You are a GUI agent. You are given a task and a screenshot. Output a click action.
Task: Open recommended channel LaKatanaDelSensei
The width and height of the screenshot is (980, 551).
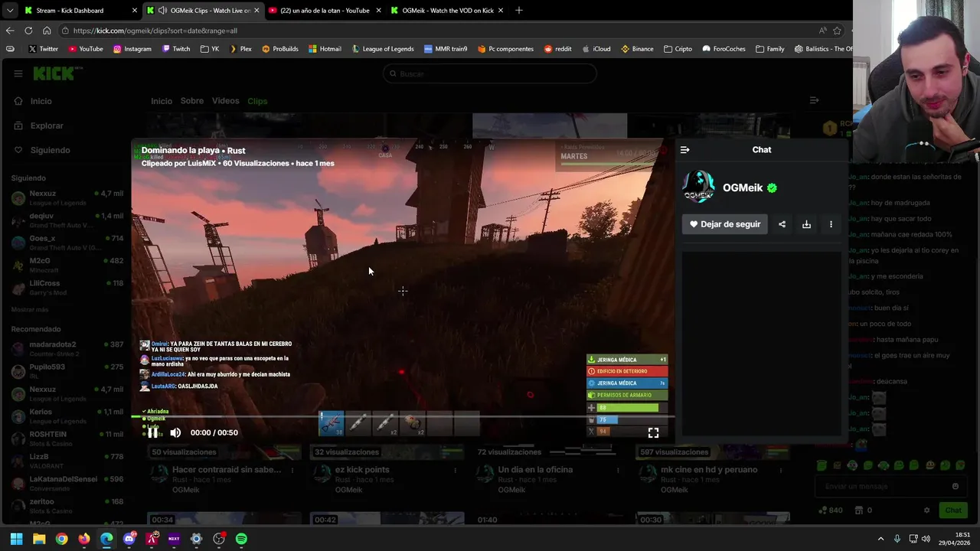pos(67,484)
